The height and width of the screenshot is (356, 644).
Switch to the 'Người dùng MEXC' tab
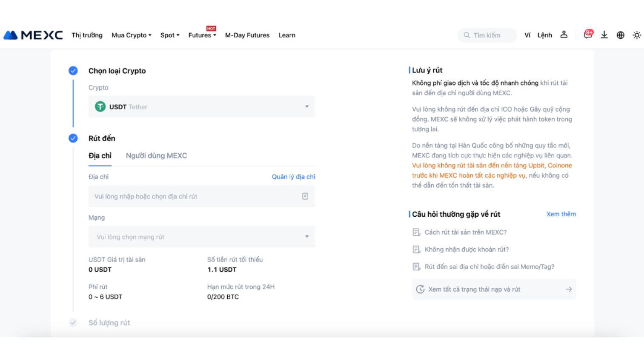click(x=156, y=156)
